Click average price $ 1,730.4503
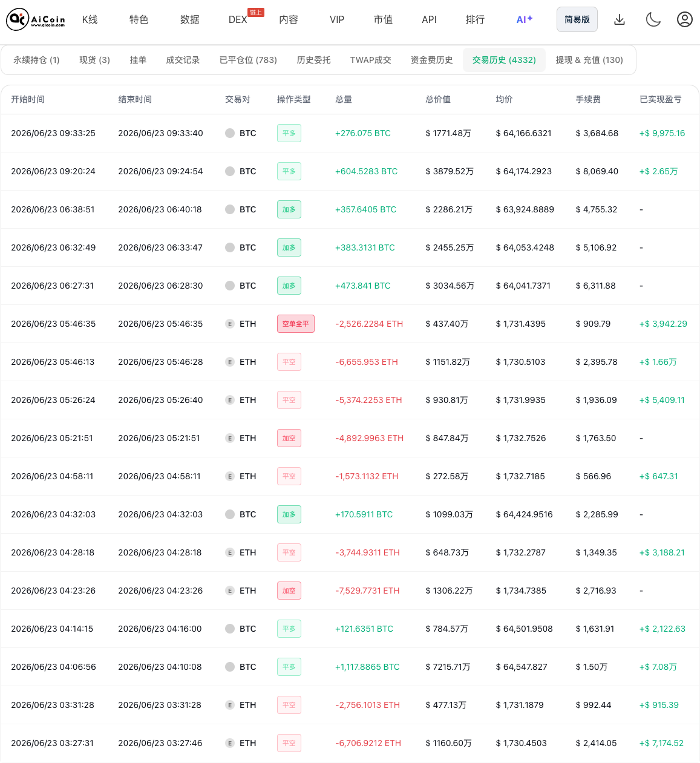This screenshot has height=763, width=700. [521, 743]
